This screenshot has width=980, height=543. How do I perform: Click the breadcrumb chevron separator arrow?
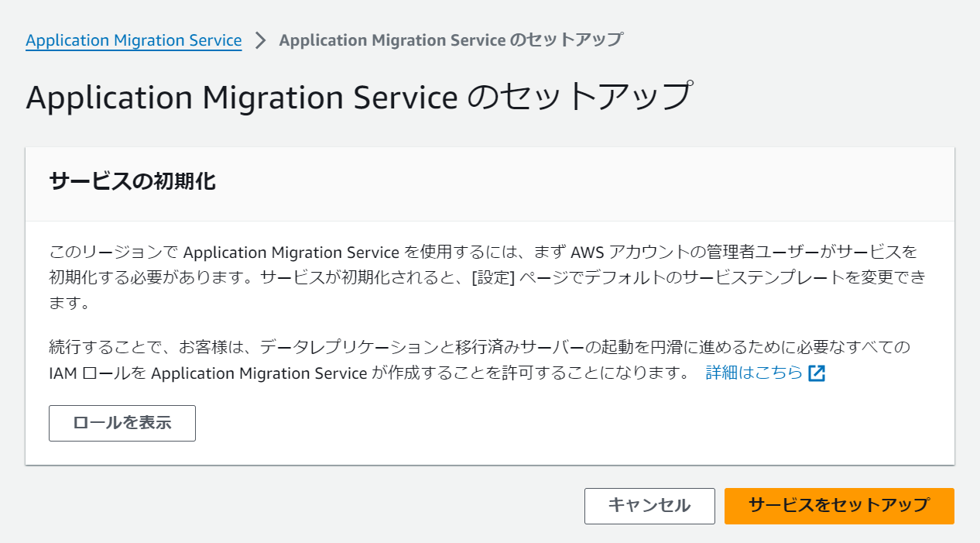coord(261,40)
